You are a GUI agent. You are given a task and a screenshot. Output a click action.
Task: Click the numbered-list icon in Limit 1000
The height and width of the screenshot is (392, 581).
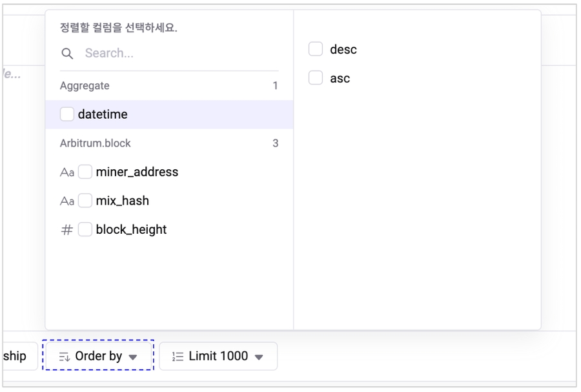[178, 356]
